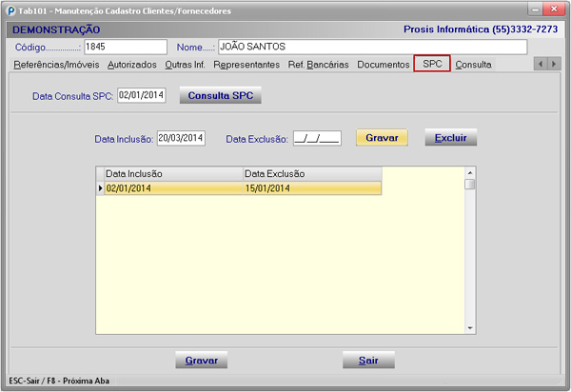Click the Data Inclusão column header
571x392 pixels.
[x=174, y=173]
